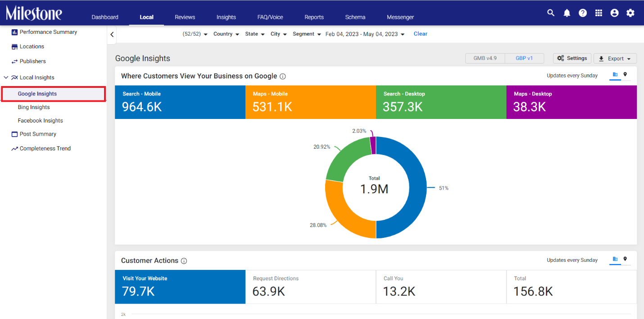Select the GMB v4.9 version toggle
This screenshot has width=644, height=319.
[x=485, y=58]
